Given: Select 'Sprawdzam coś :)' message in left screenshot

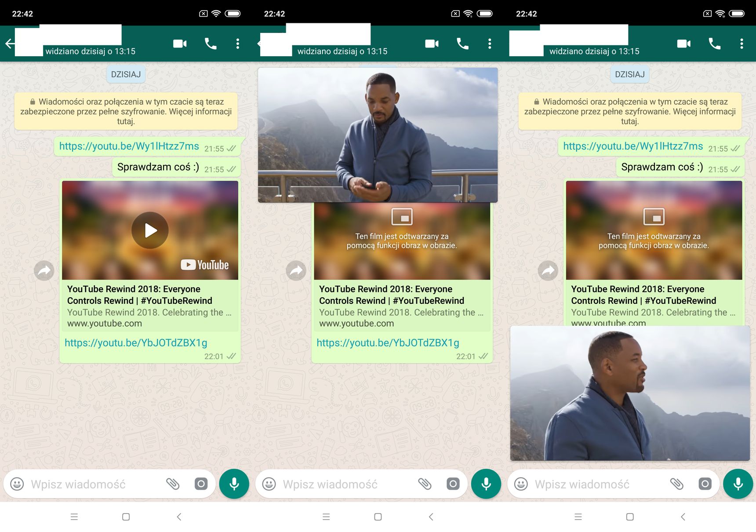Looking at the screenshot, I should click(x=176, y=167).
